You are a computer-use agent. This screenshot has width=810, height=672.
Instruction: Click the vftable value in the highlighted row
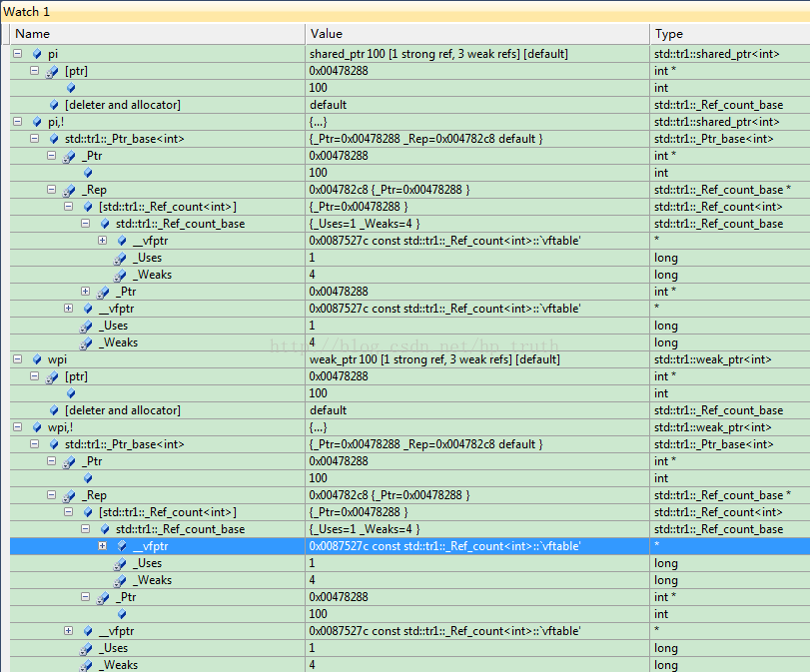(444, 546)
